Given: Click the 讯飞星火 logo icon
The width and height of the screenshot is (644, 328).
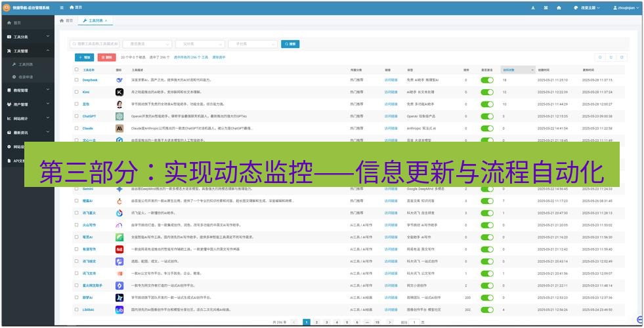Looking at the screenshot, I should [x=119, y=213].
